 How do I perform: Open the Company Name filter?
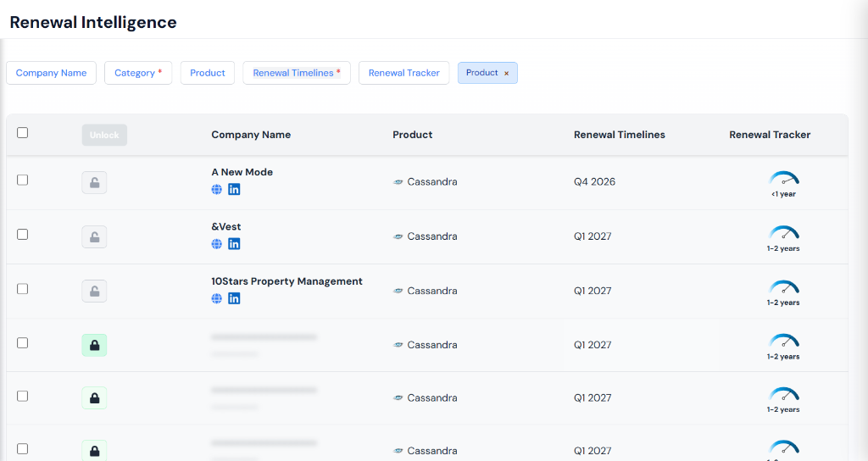point(51,73)
